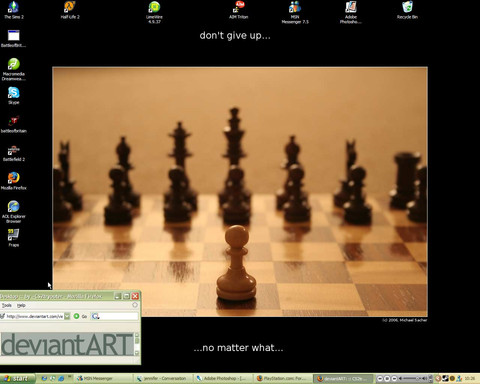
Task: Open the Tools menu in Firefox
Action: click(x=7, y=305)
